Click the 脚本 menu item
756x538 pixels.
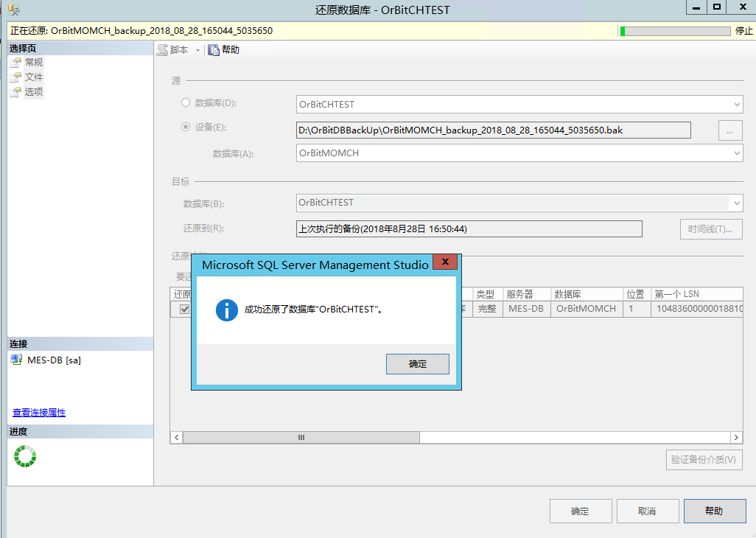coord(181,50)
